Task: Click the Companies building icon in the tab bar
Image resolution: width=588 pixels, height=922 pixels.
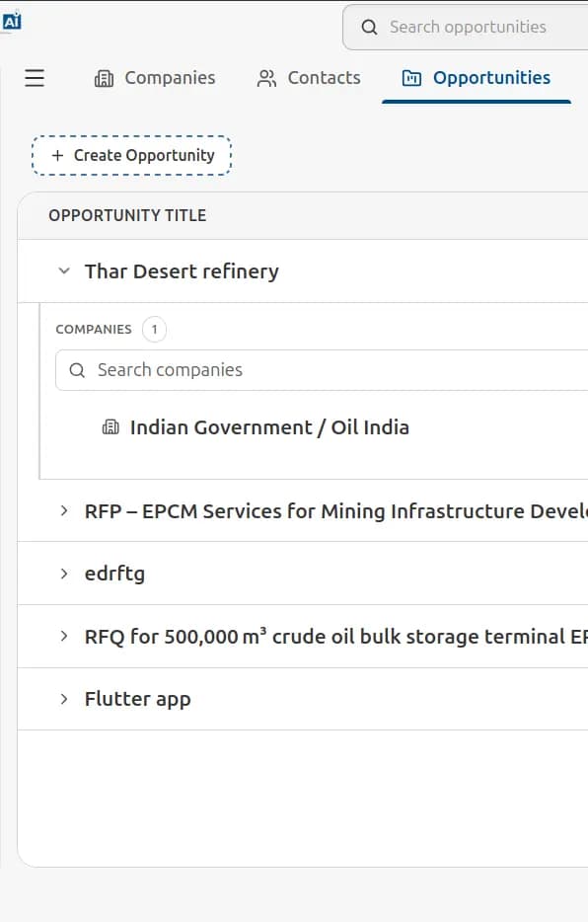Action: tap(104, 78)
